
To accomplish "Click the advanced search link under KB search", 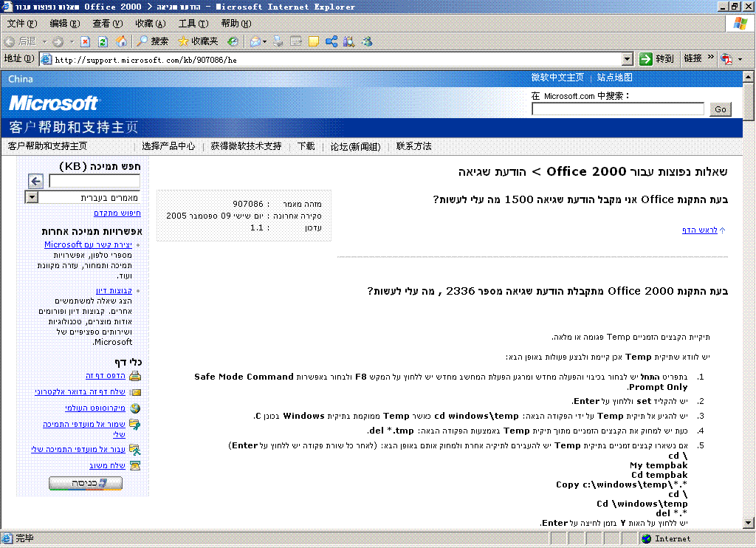I will pyautogui.click(x=117, y=213).
